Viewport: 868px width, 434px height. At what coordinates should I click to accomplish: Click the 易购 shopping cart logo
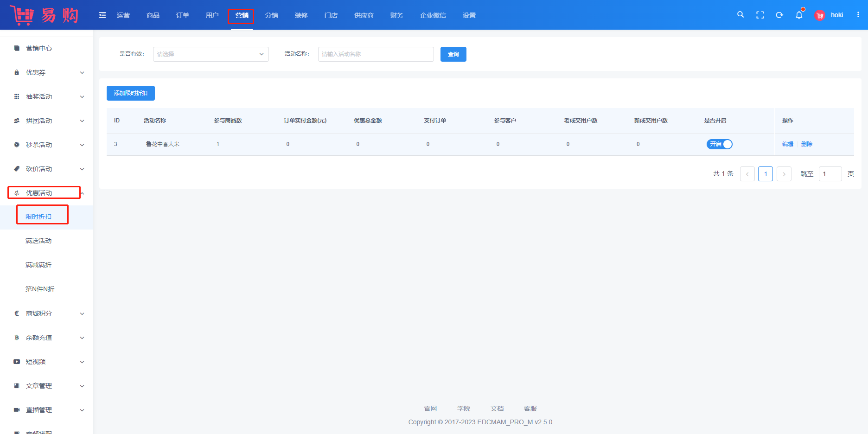click(44, 15)
